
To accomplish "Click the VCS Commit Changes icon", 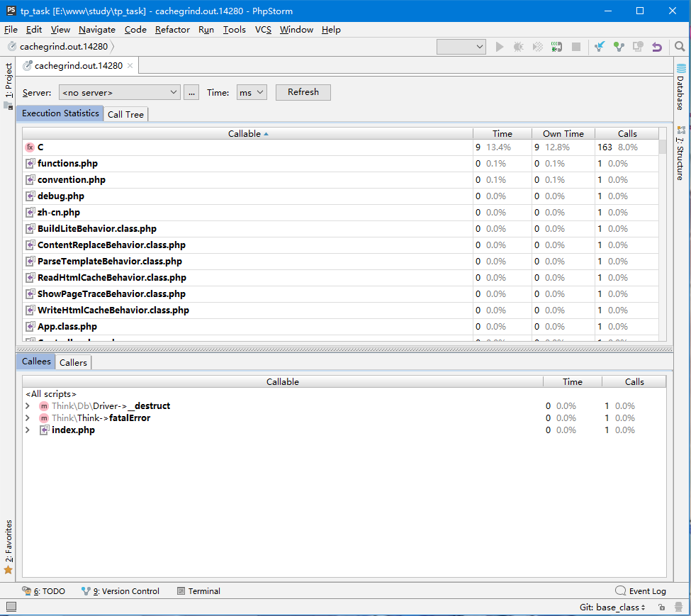I will point(619,47).
